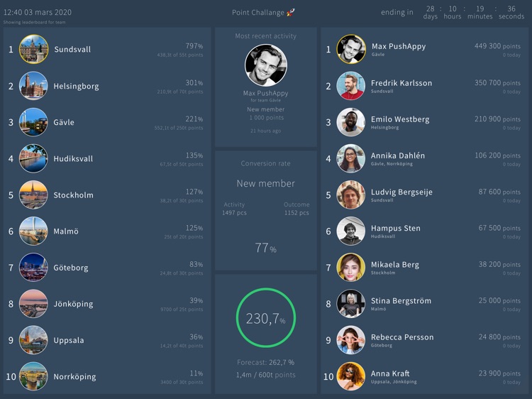Image resolution: width=532 pixels, height=399 pixels.
Task: Open Mikaela Berg's profile picture
Action: click(351, 268)
